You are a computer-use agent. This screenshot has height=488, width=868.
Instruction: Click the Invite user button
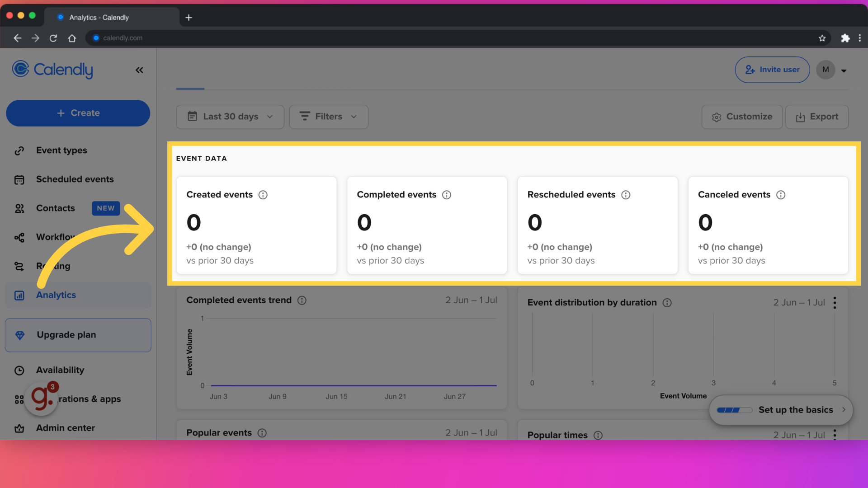click(773, 69)
